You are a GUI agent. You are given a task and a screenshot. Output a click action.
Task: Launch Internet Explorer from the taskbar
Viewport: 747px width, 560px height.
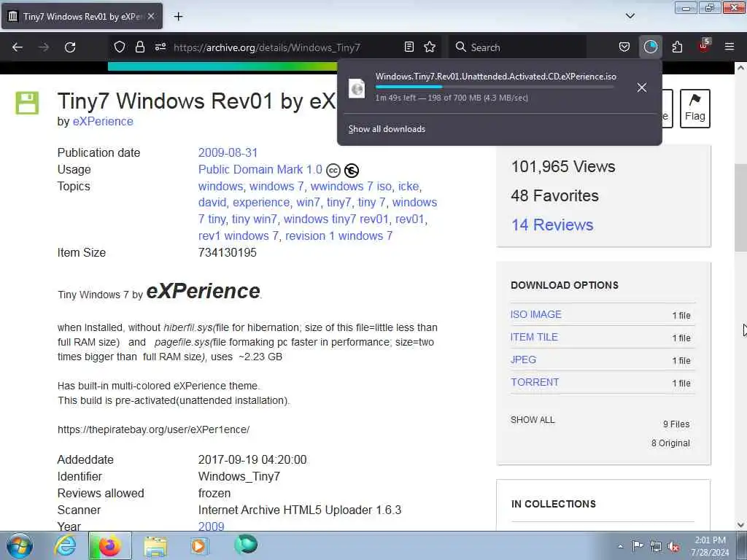pyautogui.click(x=64, y=545)
